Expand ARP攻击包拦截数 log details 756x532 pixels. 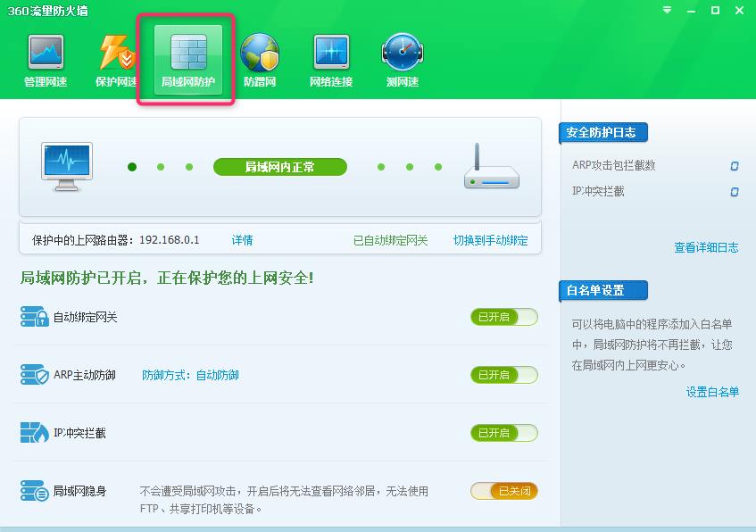pos(734,166)
